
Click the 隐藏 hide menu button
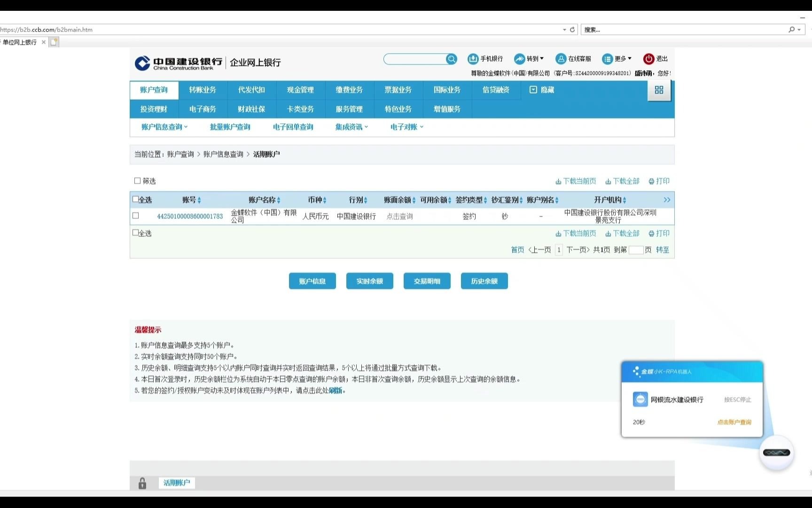(x=542, y=90)
